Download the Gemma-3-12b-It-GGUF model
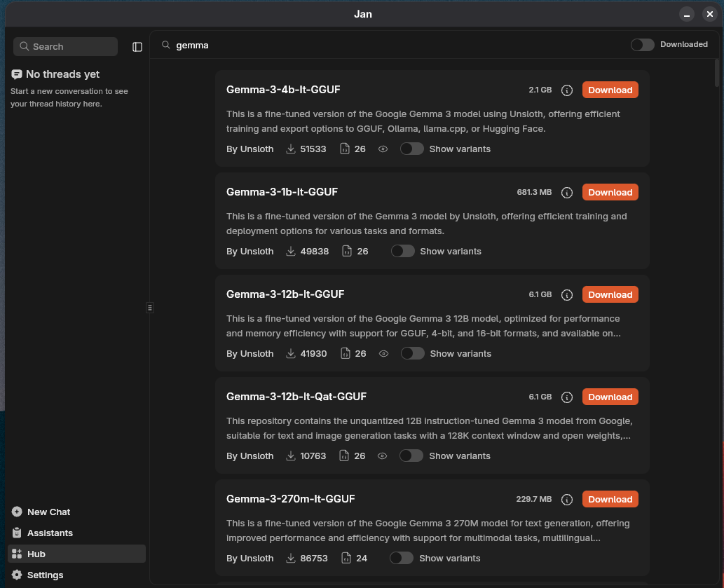Viewport: 724px width, 588px height. [610, 295]
